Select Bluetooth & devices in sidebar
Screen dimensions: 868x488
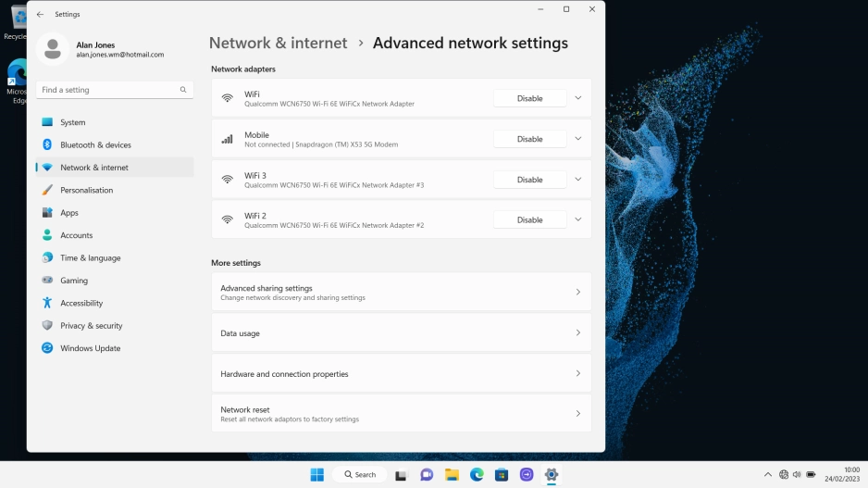tap(115, 144)
